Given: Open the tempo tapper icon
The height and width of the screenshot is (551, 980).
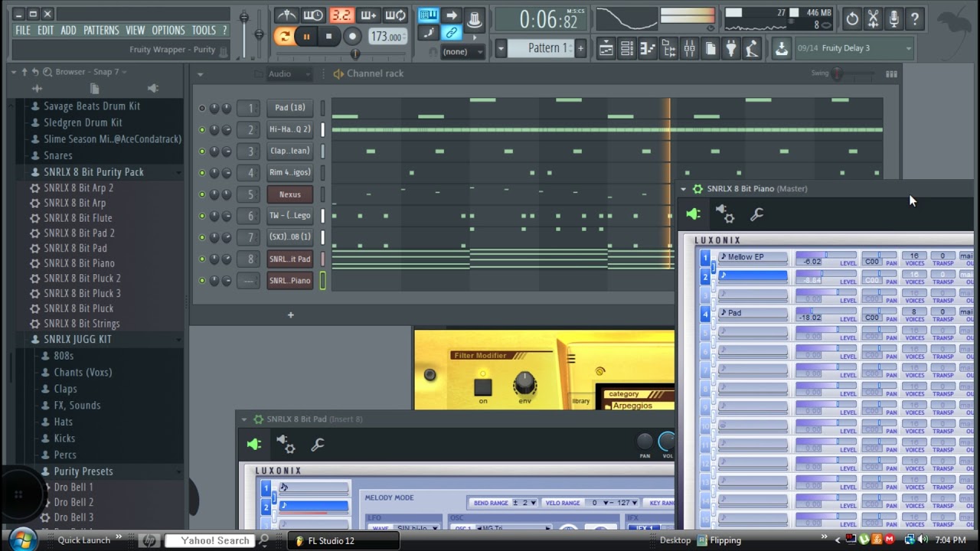Looking at the screenshot, I should pos(752,49).
